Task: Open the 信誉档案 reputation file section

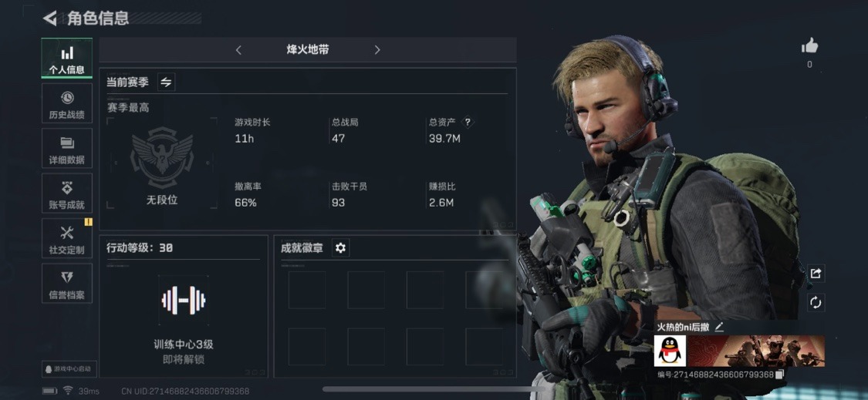Action: click(66, 284)
